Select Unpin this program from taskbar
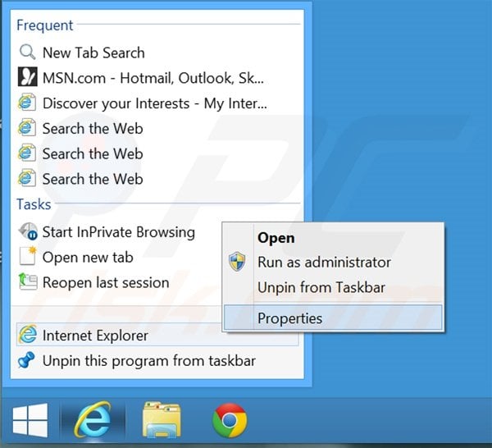 157,360
